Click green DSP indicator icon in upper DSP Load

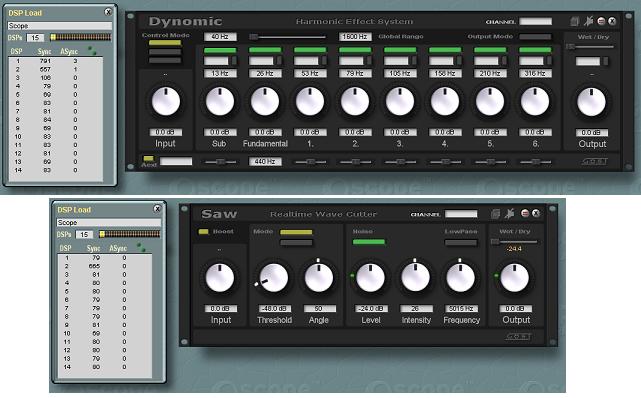tap(92, 51)
